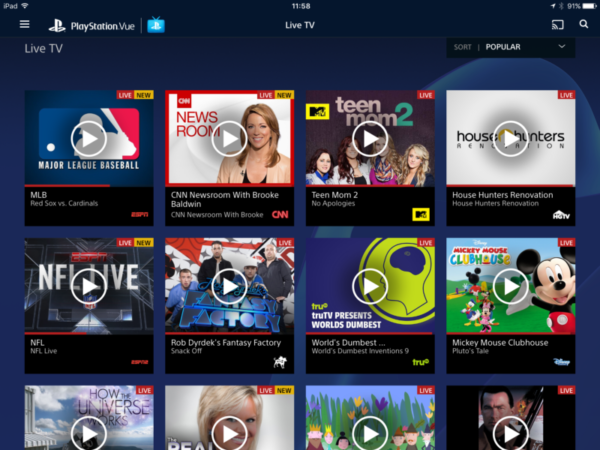Play Teen Mom 2 live
This screenshot has height=450, width=600.
[x=370, y=139]
